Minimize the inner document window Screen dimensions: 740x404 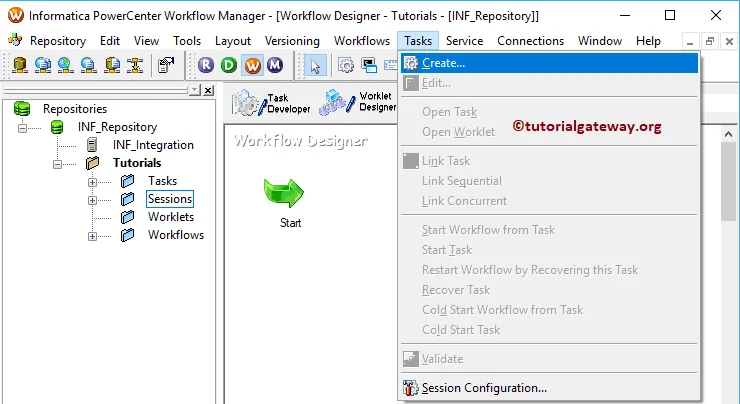tap(690, 42)
